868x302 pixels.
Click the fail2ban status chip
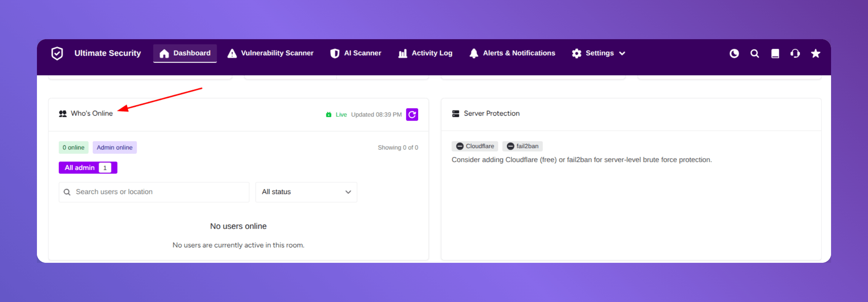coord(522,146)
